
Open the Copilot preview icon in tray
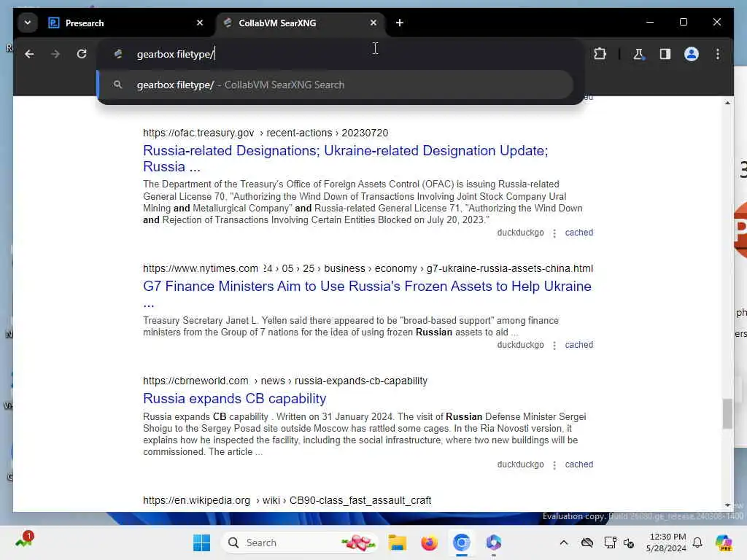724,542
